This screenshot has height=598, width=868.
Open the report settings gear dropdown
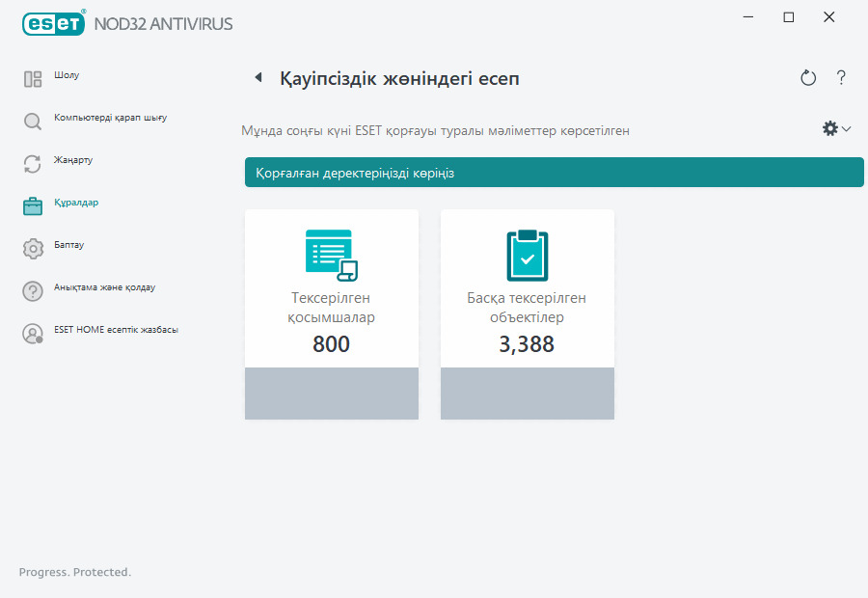pyautogui.click(x=835, y=128)
